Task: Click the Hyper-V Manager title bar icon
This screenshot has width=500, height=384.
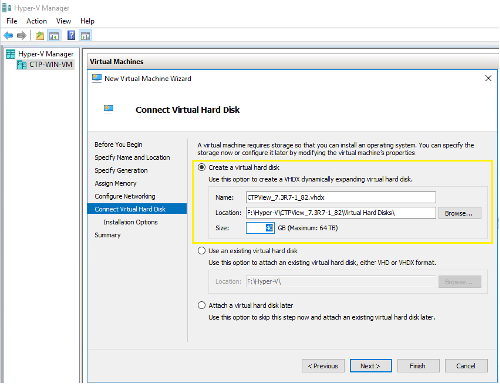Action: point(7,7)
